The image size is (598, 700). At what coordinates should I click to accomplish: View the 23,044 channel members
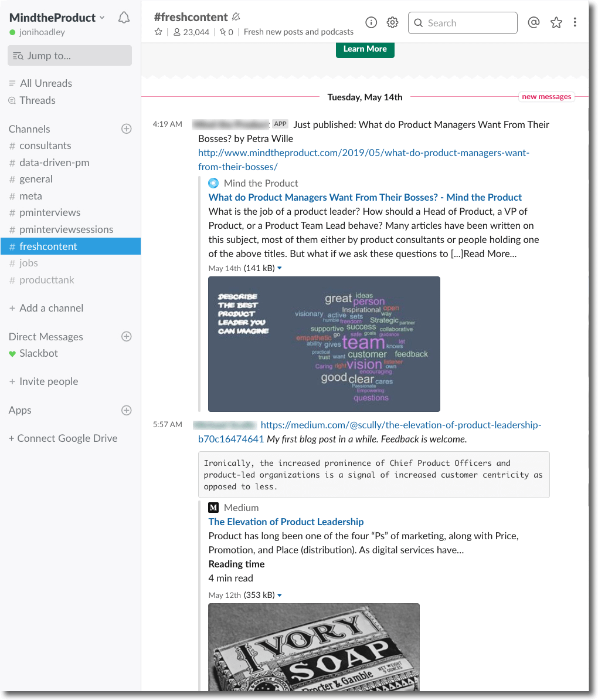click(191, 32)
